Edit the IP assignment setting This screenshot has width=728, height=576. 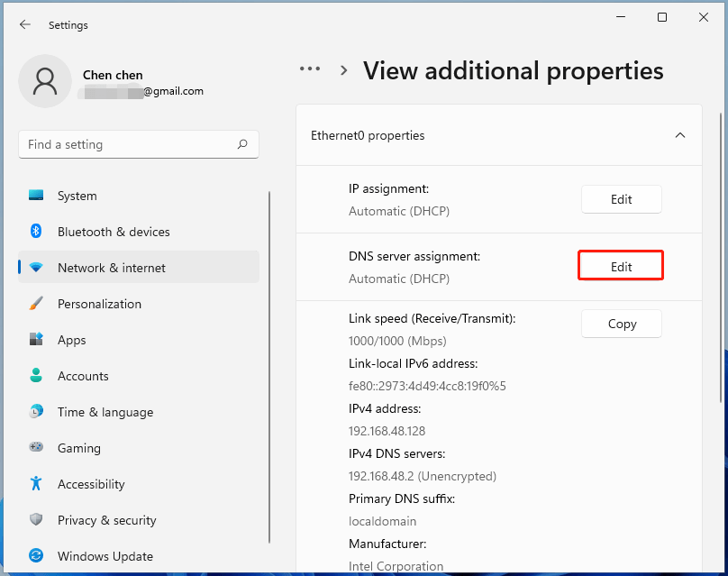(621, 199)
